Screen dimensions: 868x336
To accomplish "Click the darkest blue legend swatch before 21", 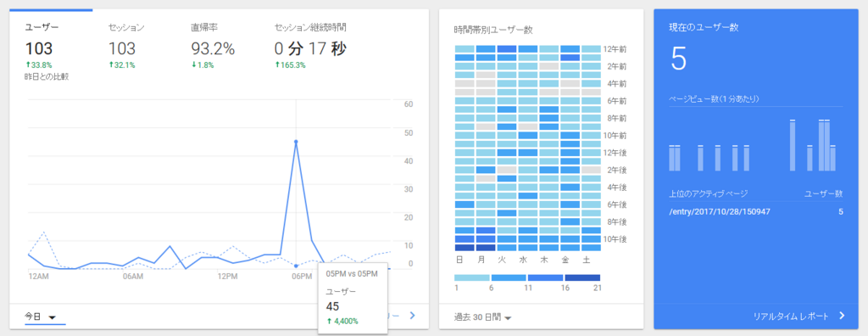I will (x=582, y=277).
